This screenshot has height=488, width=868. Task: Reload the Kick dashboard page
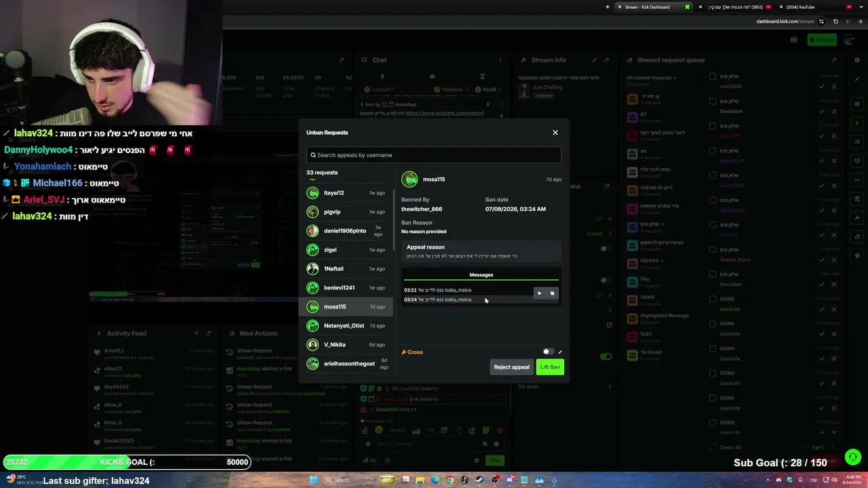tap(835, 21)
